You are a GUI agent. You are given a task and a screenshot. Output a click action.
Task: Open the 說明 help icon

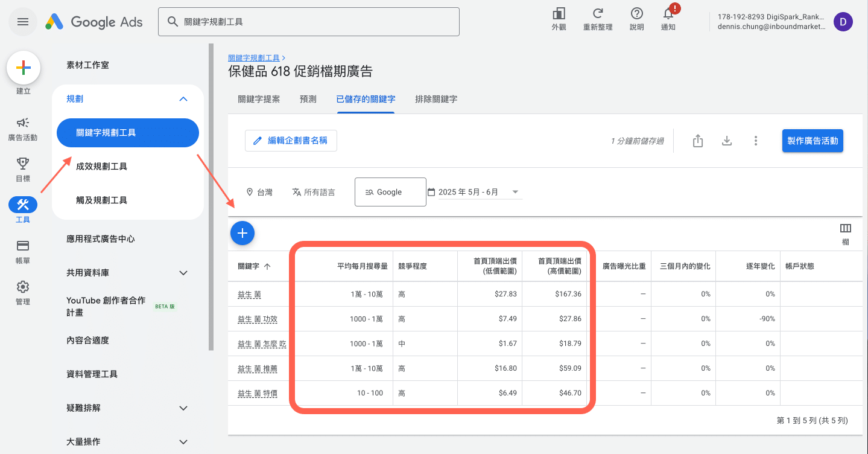coord(636,13)
